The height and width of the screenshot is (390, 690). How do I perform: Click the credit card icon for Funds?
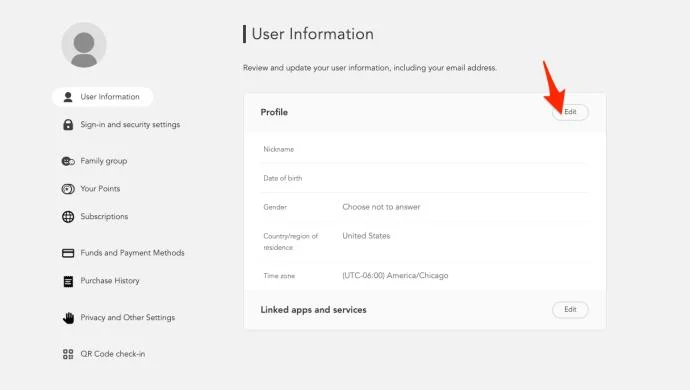point(68,253)
